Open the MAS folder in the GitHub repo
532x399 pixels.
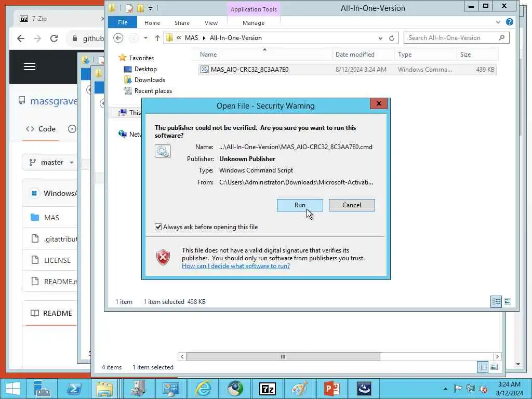51,218
